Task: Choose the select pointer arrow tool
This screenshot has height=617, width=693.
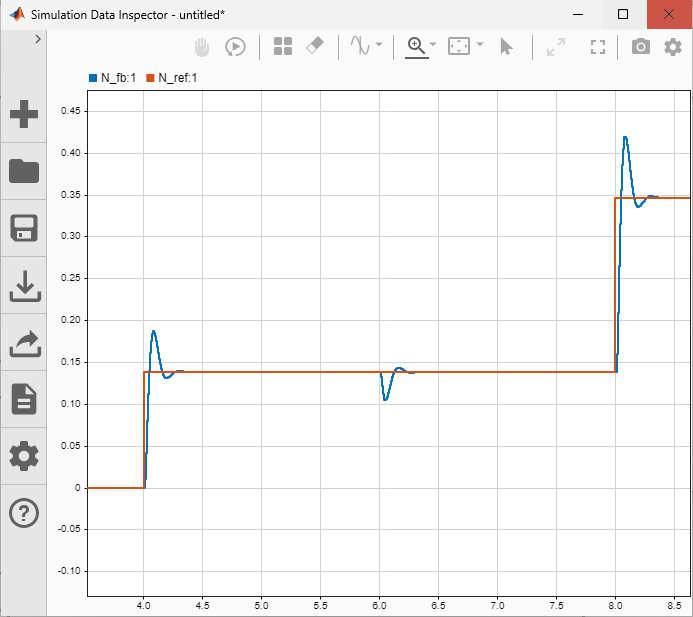Action: (506, 46)
